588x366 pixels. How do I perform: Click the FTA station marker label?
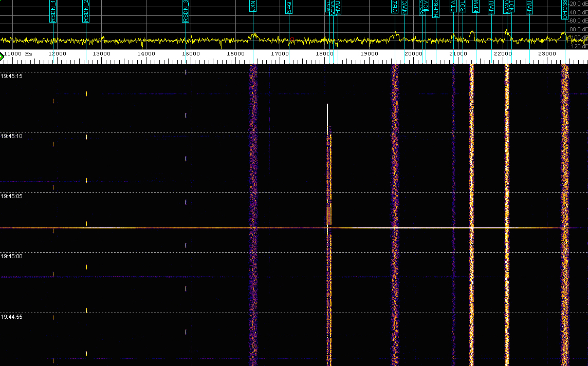tap(453, 6)
